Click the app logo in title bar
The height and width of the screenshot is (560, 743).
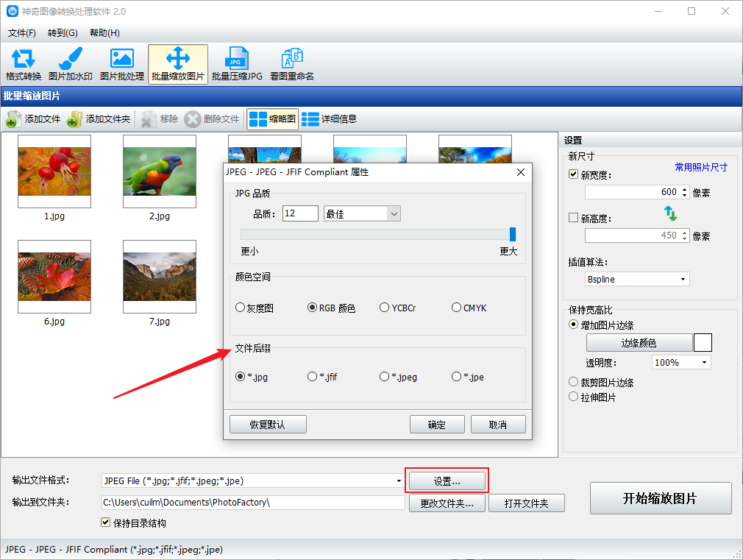(13, 11)
